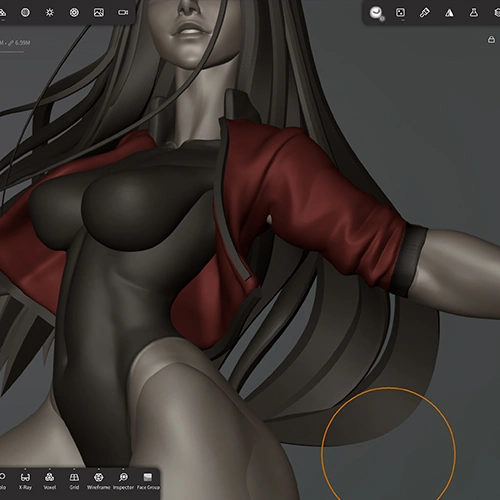Open the Post Process aperture icon
This screenshot has width=500, height=500.
click(74, 13)
